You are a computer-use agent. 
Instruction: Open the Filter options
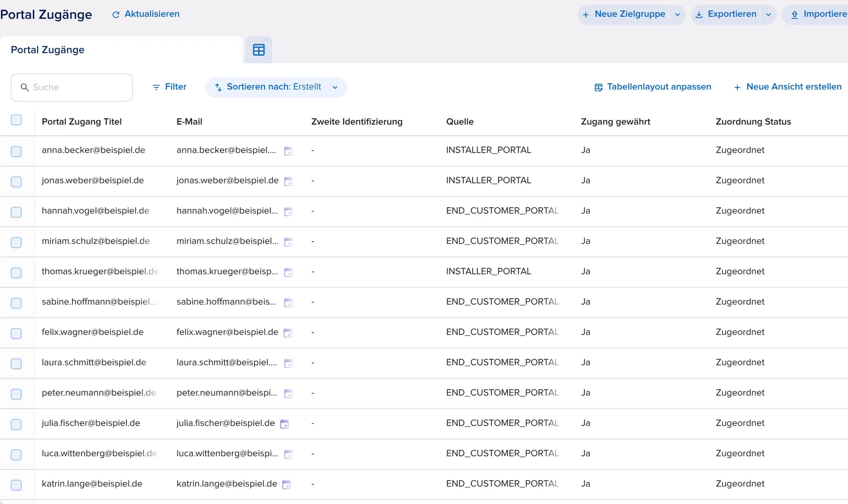point(170,87)
